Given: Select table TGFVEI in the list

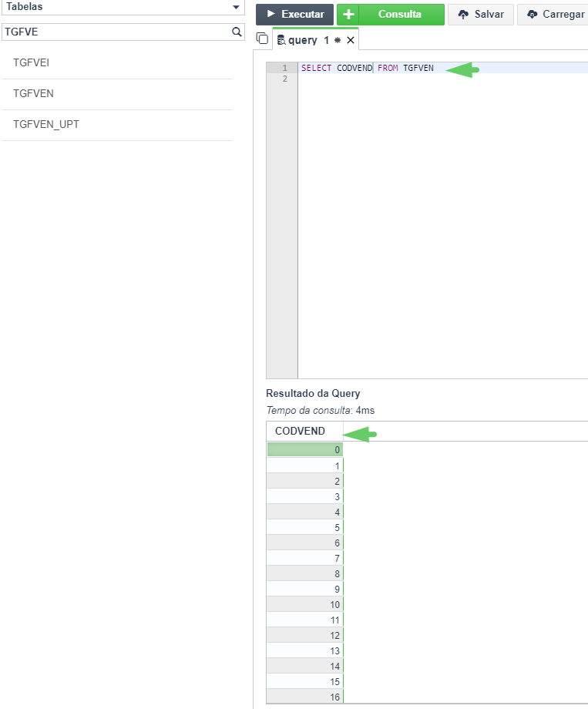Looking at the screenshot, I should point(117,63).
